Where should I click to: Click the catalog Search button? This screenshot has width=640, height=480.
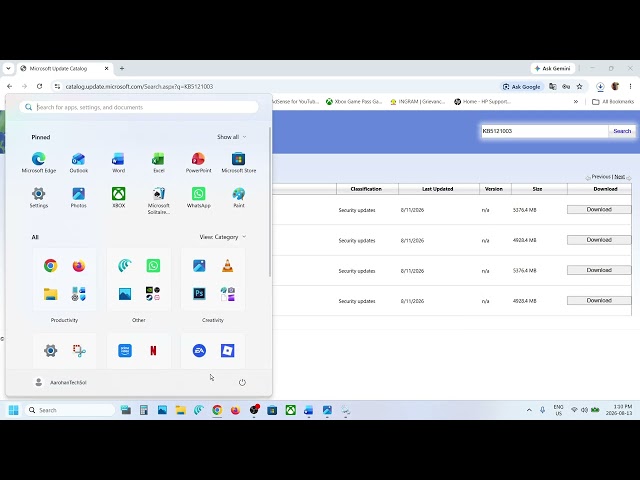tap(622, 131)
